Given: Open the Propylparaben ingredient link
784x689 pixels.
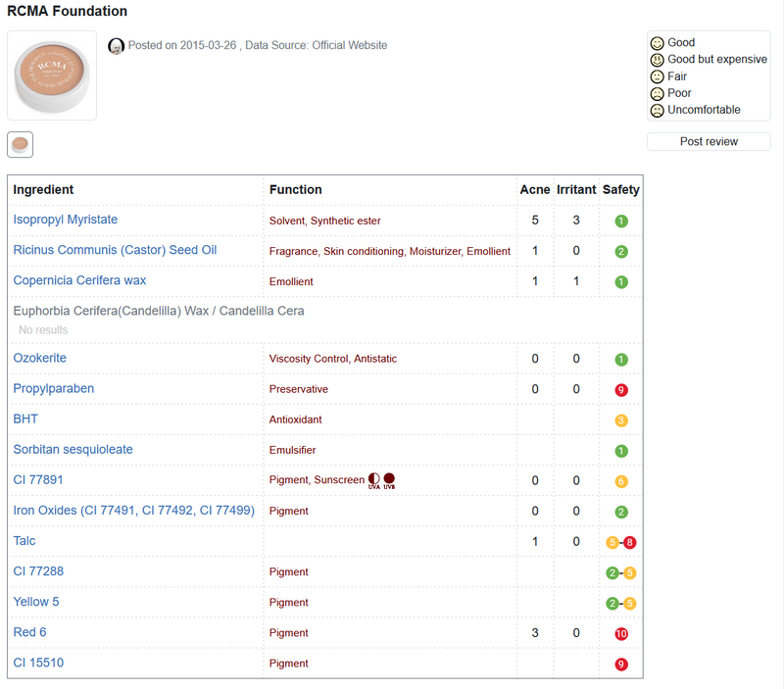Looking at the screenshot, I should click(x=54, y=388).
